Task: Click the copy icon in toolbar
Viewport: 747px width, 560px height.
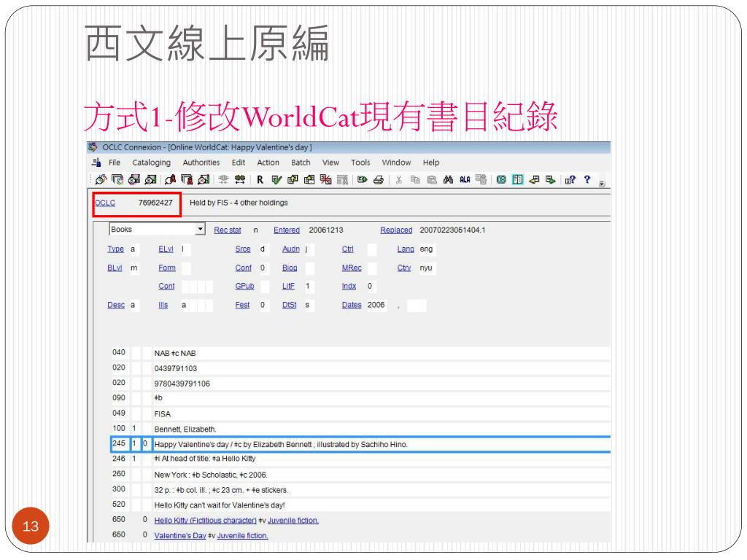Action: (x=415, y=179)
